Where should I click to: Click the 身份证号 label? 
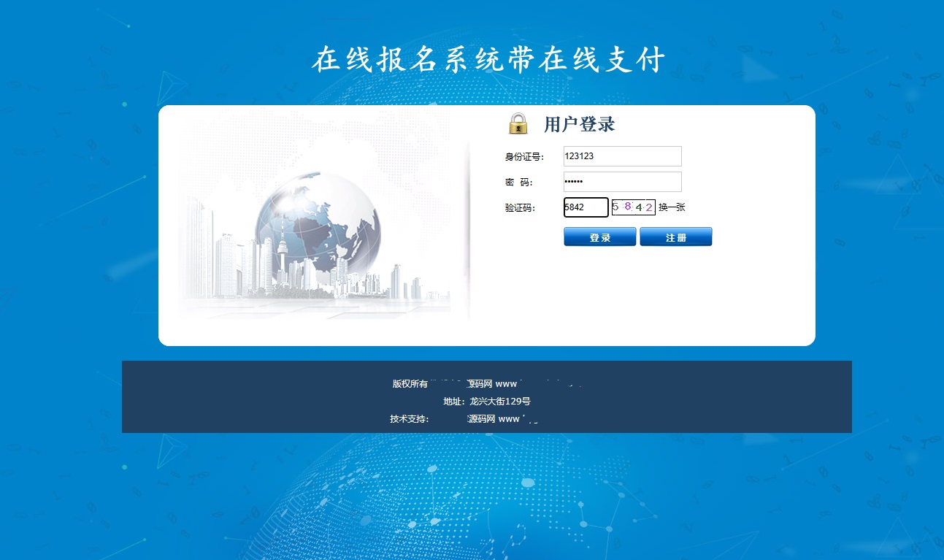(524, 157)
